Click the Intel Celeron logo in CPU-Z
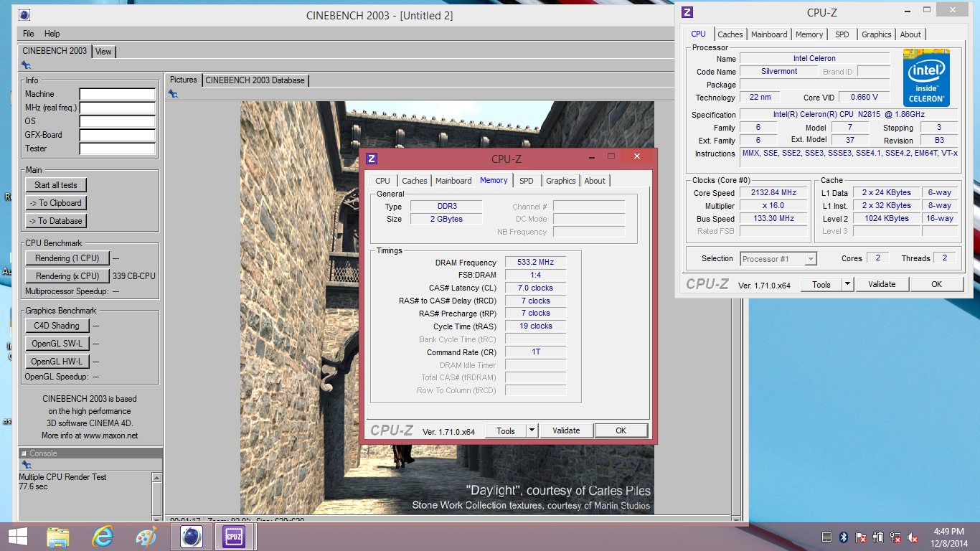The height and width of the screenshot is (551, 980). tap(926, 77)
